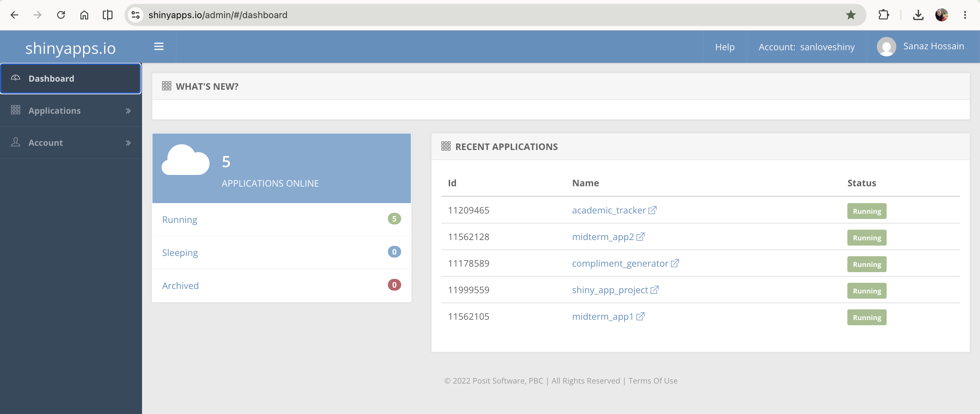This screenshot has height=414, width=980.
Task: Click the red Archived count badge
Action: [394, 285]
